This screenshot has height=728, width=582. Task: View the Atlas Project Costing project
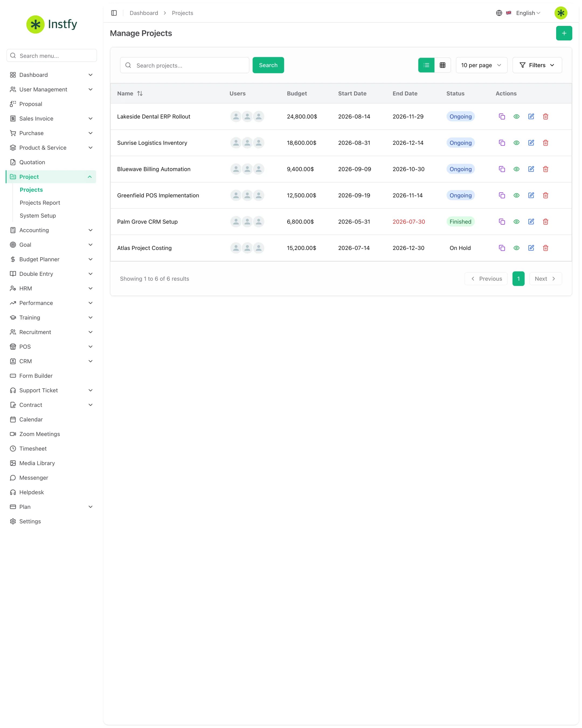tap(516, 248)
